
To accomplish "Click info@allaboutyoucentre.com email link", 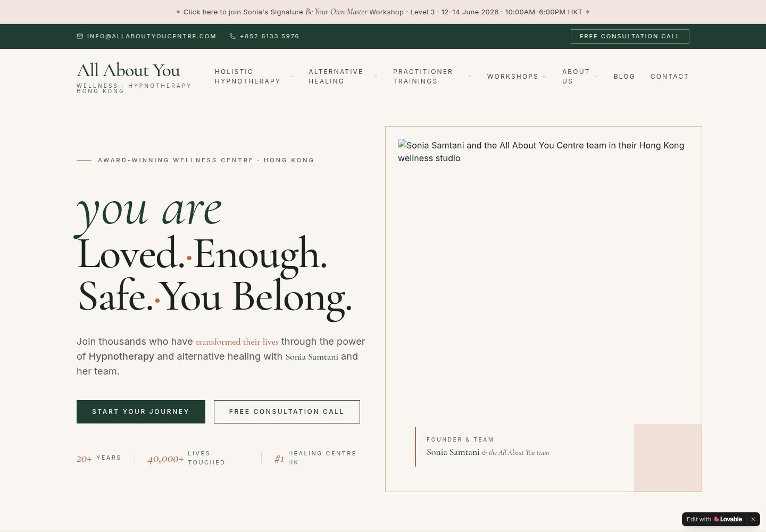I will [x=146, y=36].
